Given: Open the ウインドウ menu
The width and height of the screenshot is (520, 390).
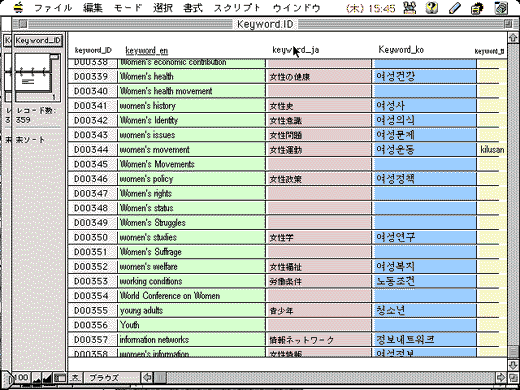Looking at the screenshot, I should (296, 8).
